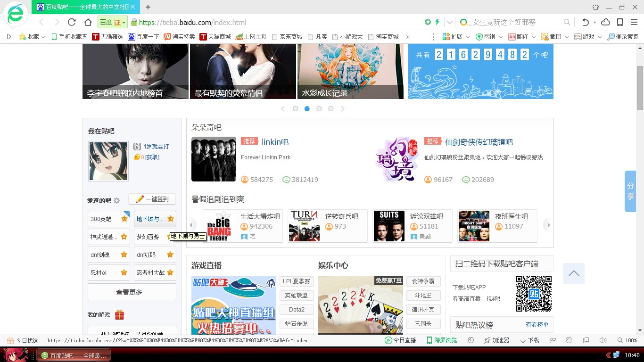Image resolution: width=644 pixels, height=362 pixels.
Task: Show next shows using the right arrow beside 夜班医生吧
Action: pos(548,225)
